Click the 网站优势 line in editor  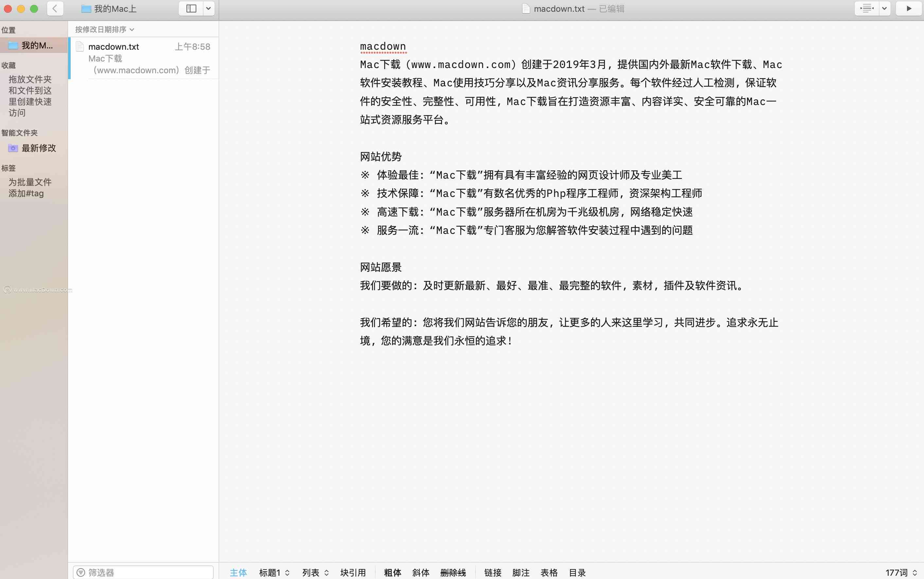381,156
